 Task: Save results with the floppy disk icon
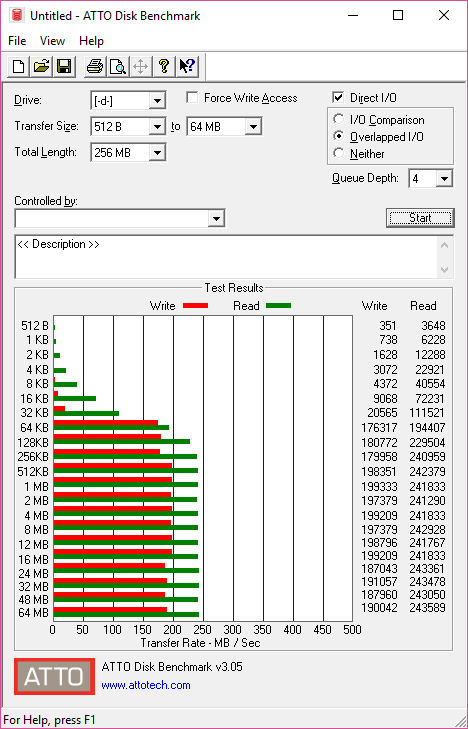[x=64, y=66]
